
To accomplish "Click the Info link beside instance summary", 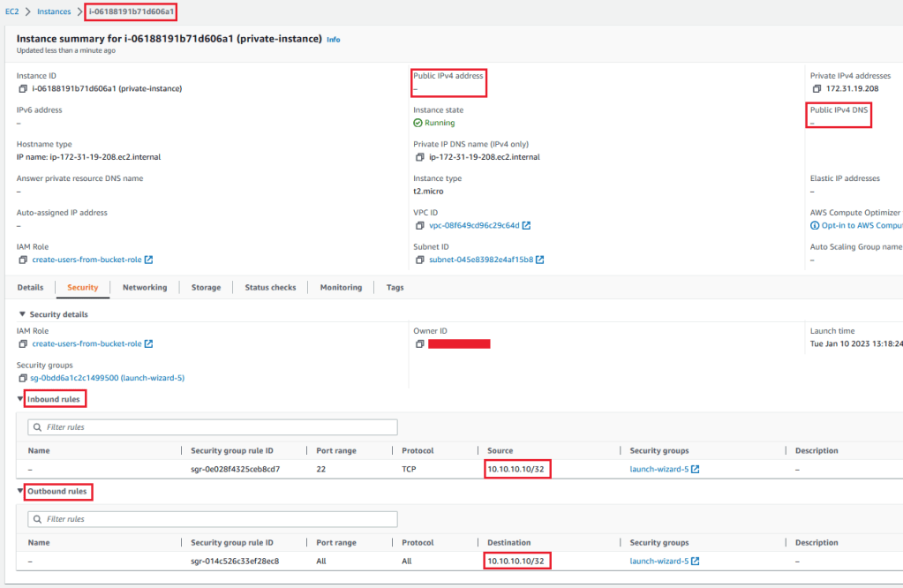I will point(333,40).
